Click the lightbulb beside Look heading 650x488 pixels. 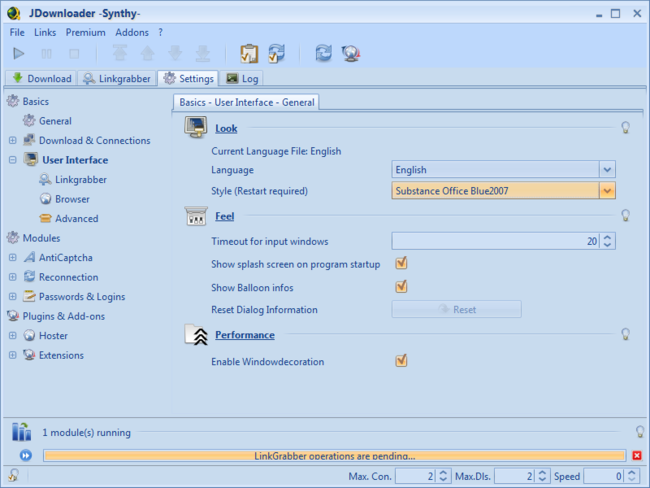[x=626, y=127]
